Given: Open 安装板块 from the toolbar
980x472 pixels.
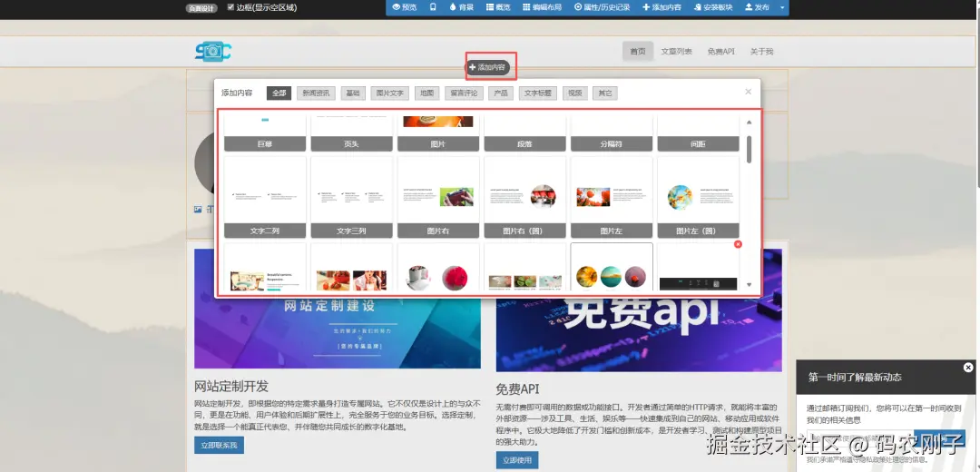Looking at the screenshot, I should pos(713,7).
